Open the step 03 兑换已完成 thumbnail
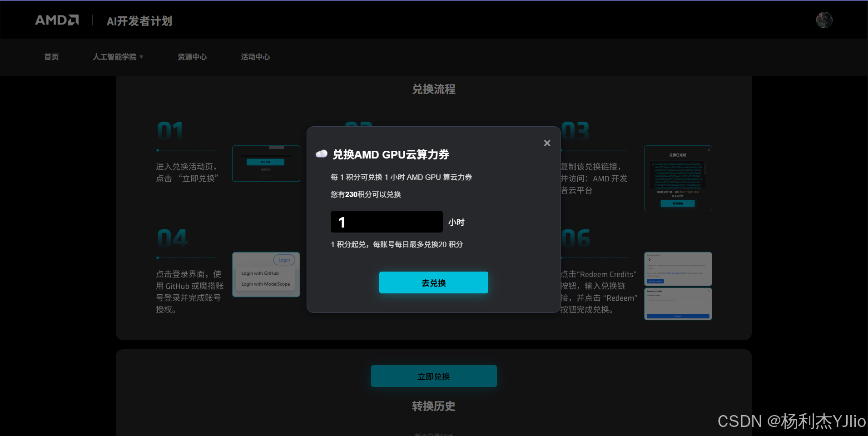Viewport: 868px width, 436px height. tap(678, 178)
